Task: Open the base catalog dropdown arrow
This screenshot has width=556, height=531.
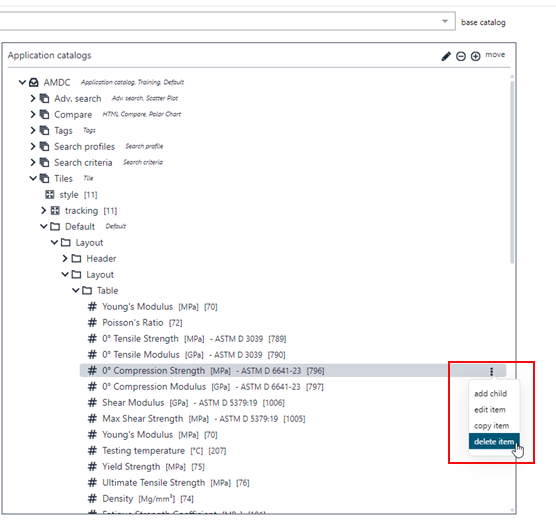Action: point(445,21)
